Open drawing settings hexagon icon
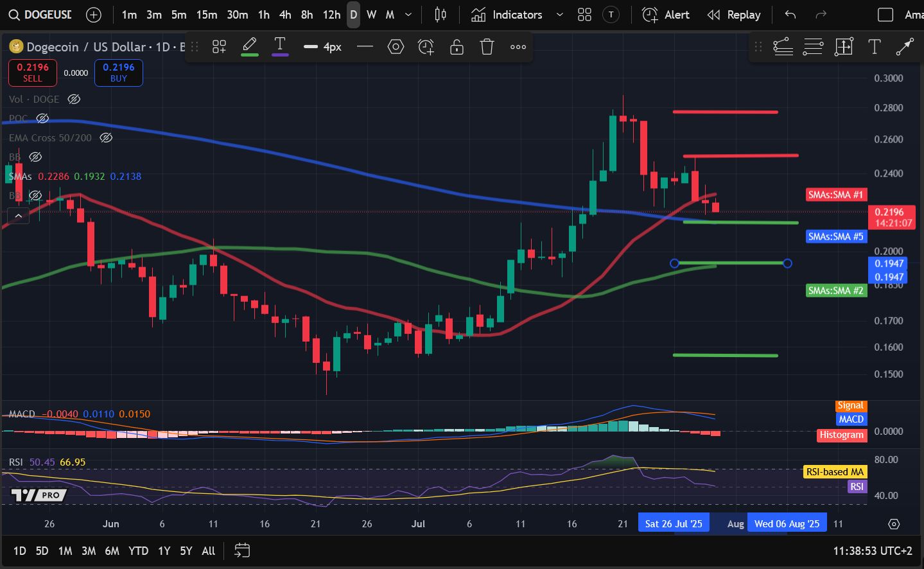 click(396, 47)
